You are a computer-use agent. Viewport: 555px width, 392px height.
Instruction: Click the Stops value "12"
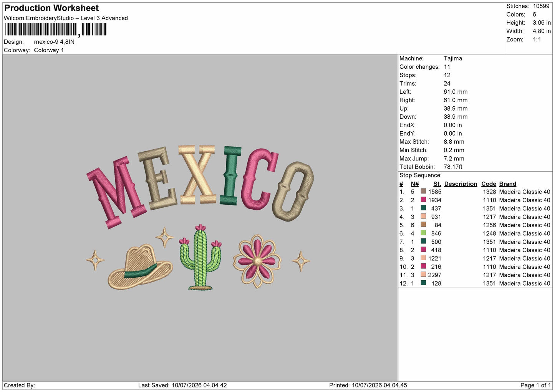pos(447,75)
